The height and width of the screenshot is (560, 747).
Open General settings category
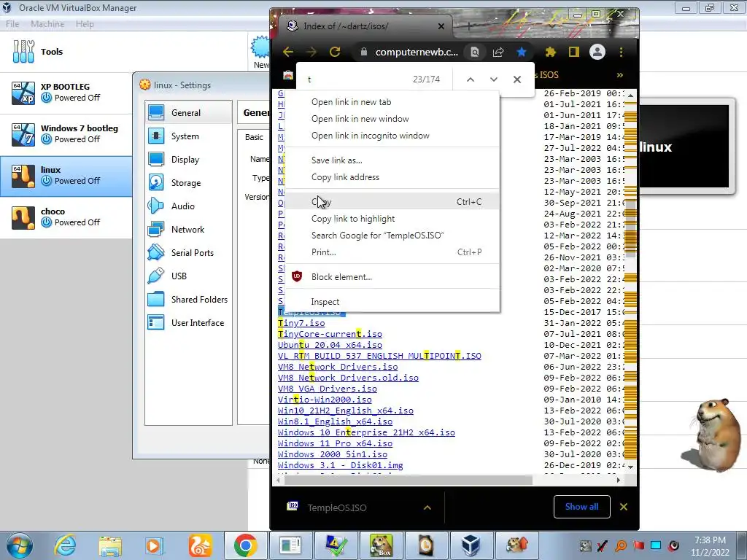pyautogui.click(x=189, y=113)
